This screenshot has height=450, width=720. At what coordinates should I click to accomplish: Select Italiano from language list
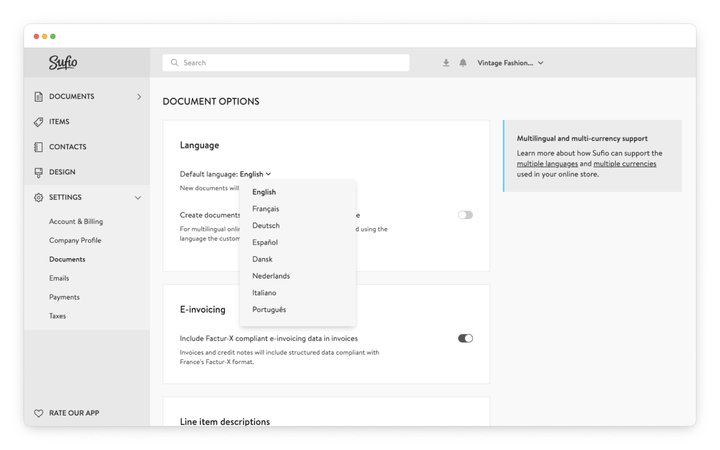(x=264, y=292)
